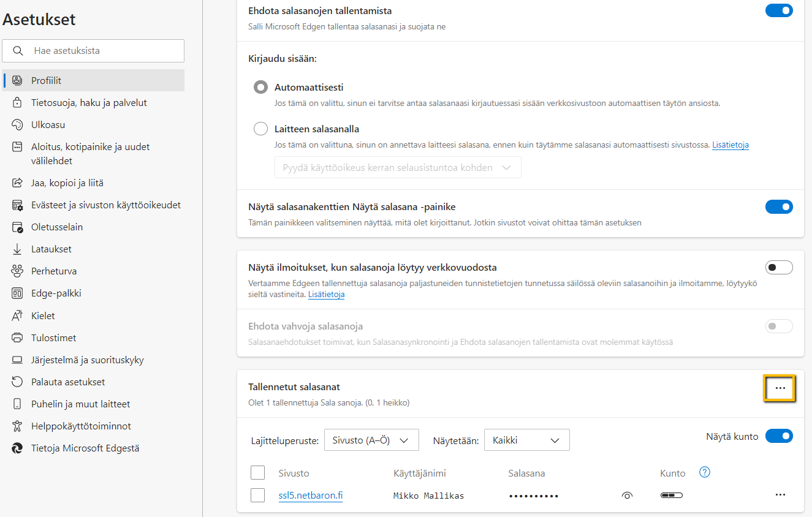The image size is (812, 517).
Task: Open the Lajitteluperuste Sivusto (A–Ö) dropdown
Action: click(x=371, y=440)
